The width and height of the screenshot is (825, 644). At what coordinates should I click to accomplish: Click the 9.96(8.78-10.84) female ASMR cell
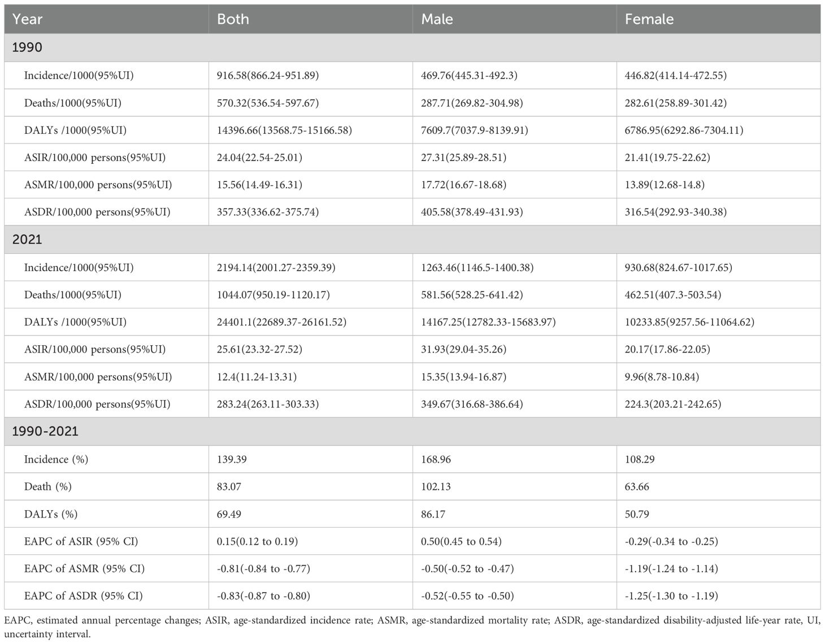click(664, 377)
